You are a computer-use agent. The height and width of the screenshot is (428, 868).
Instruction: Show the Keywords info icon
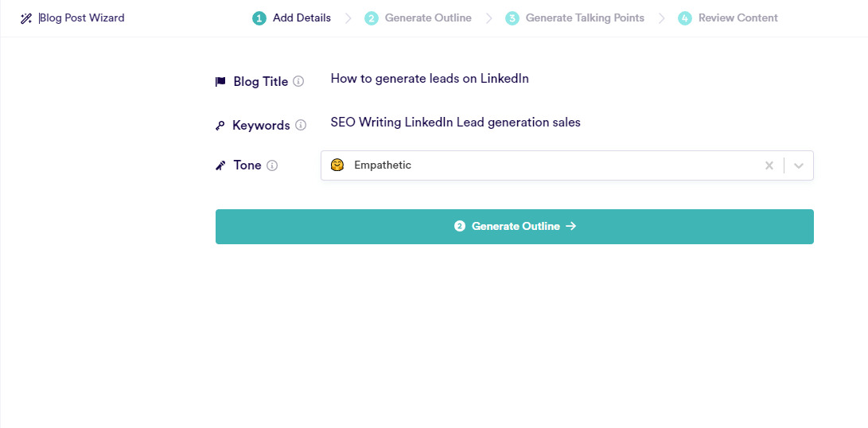(301, 125)
